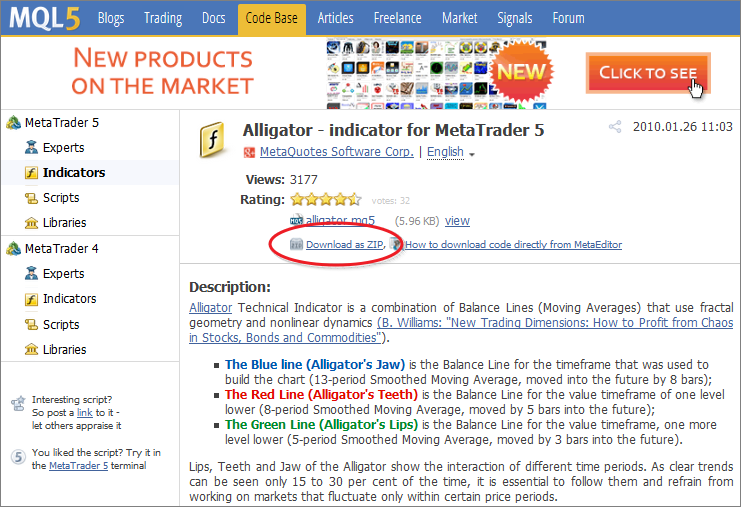Open the Trading menu
Viewport: 741px width, 507px height.
[163, 18]
